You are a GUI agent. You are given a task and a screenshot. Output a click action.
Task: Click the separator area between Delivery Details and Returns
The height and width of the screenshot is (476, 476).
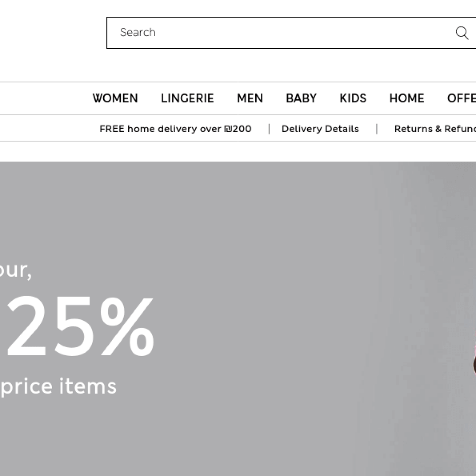coord(377,129)
